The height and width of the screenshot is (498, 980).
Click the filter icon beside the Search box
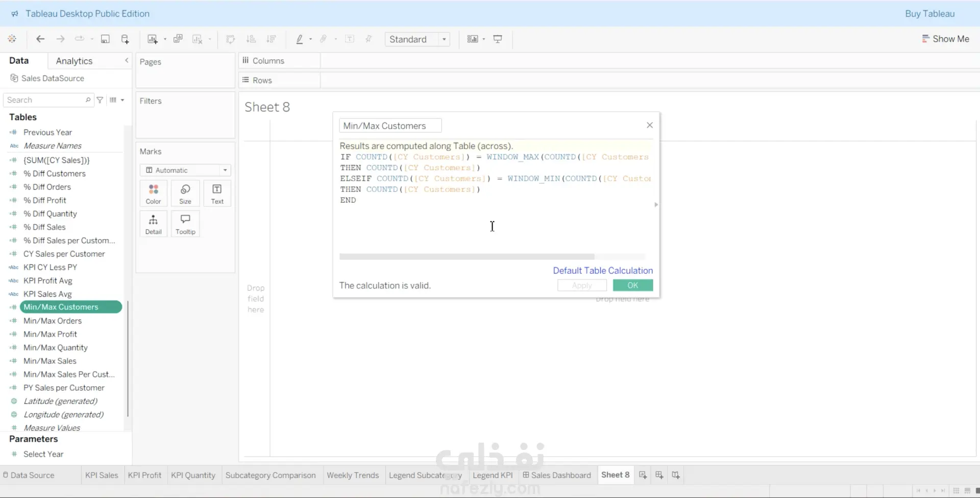point(100,100)
